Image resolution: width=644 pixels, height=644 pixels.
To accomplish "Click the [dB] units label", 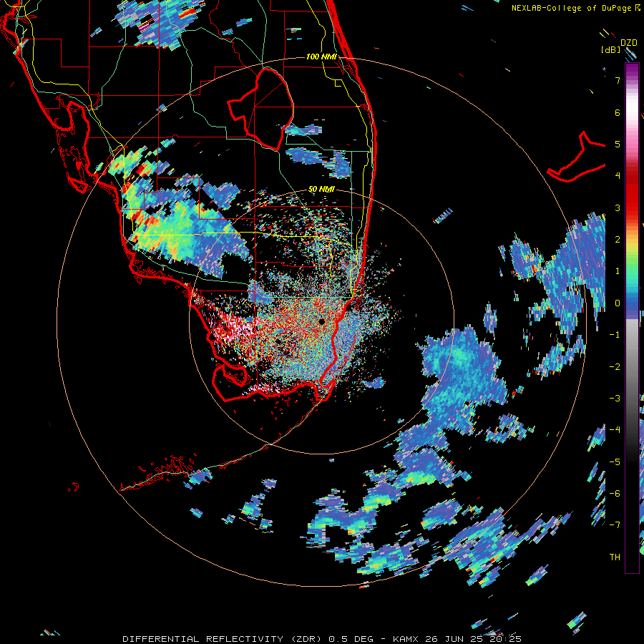I will point(611,50).
